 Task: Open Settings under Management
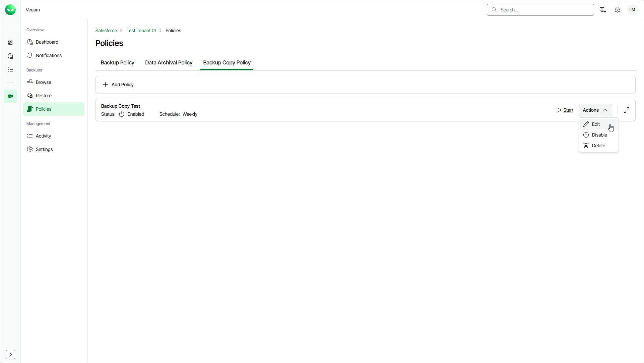[54, 149]
